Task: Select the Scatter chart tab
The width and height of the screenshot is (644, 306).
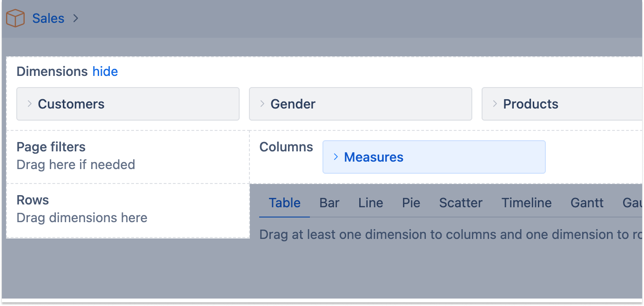Action: pos(460,203)
